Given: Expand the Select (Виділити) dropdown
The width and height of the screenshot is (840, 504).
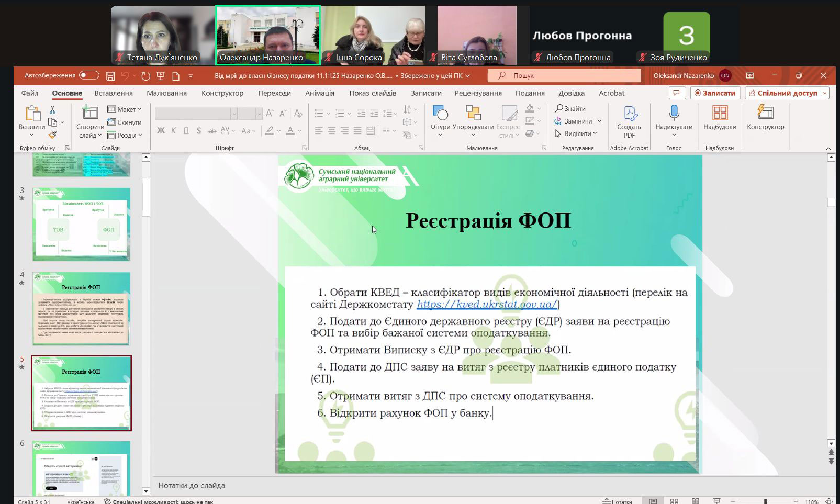Looking at the screenshot, I should [576, 133].
